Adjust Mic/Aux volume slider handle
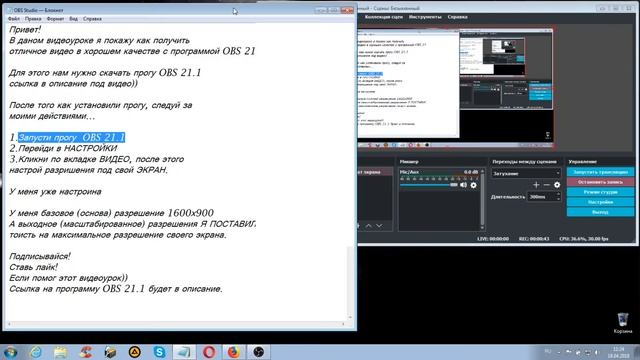640x360 pixels. point(453,185)
